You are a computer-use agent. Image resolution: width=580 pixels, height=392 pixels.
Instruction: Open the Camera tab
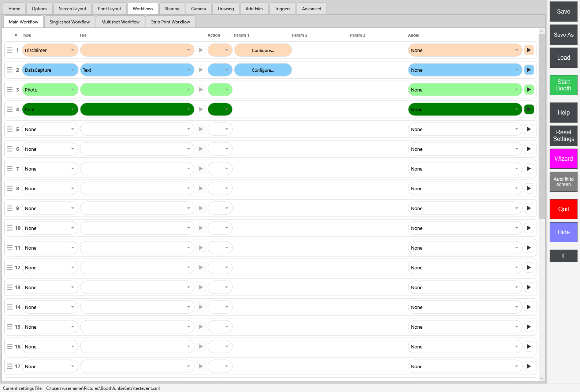[198, 9]
